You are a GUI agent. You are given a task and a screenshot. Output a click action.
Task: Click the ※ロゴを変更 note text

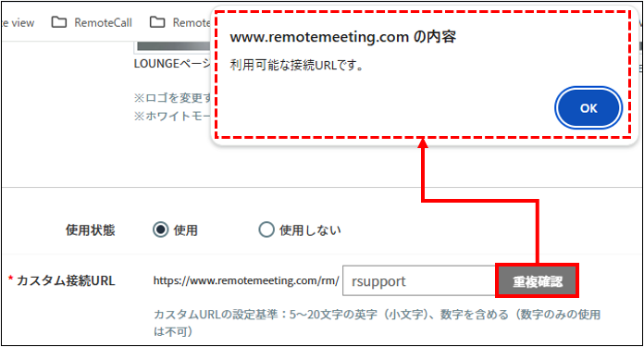click(x=172, y=98)
